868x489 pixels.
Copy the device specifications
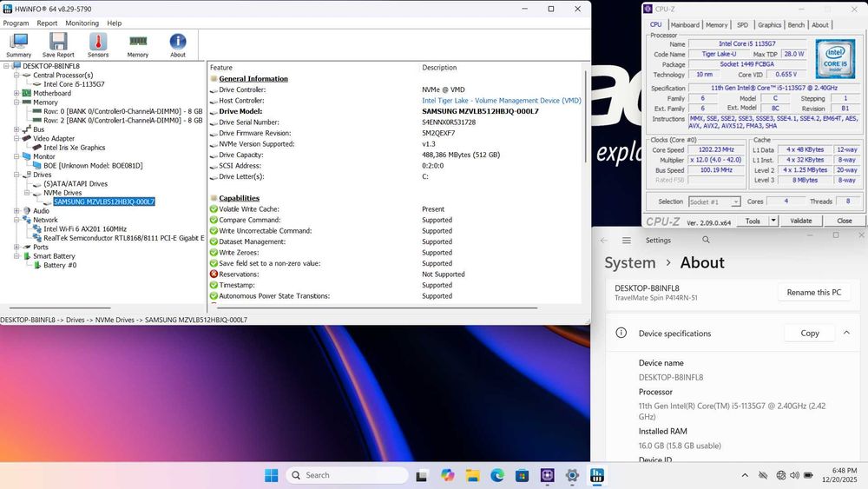810,333
